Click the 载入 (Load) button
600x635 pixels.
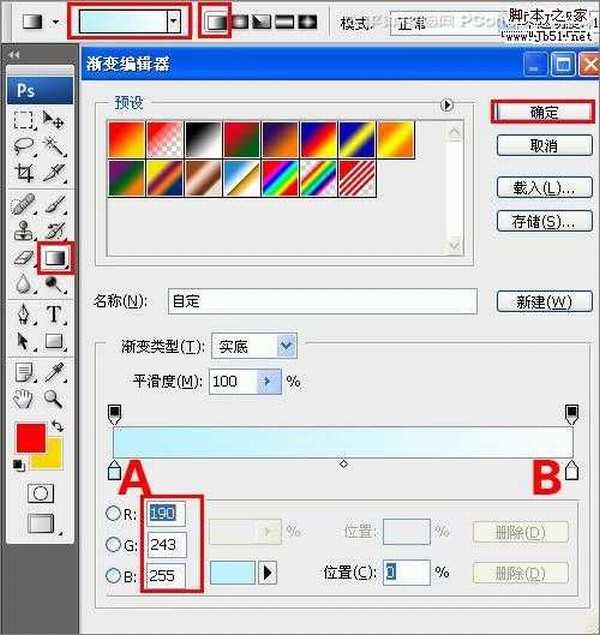coord(537,188)
